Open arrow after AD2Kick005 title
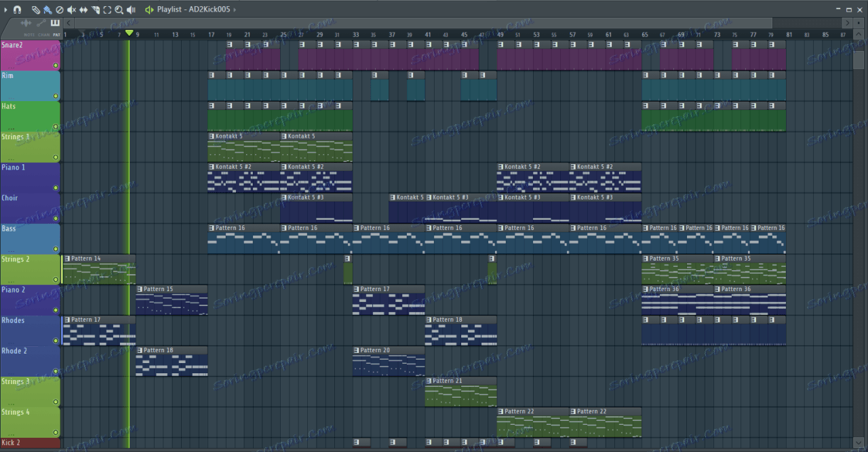This screenshot has height=452, width=868. click(x=235, y=10)
